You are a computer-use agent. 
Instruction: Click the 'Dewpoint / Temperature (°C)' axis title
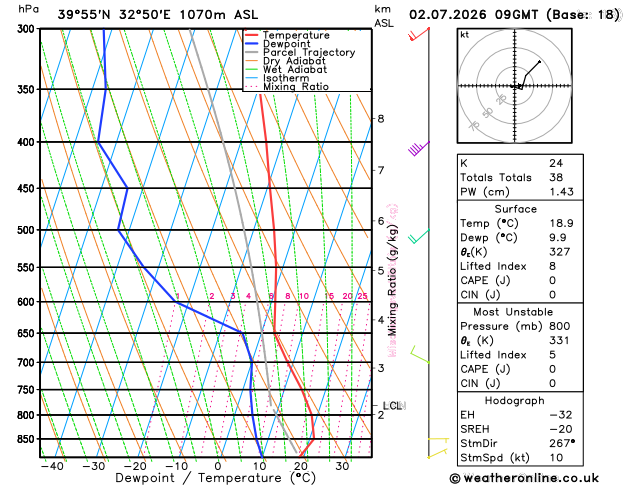click(x=215, y=478)
